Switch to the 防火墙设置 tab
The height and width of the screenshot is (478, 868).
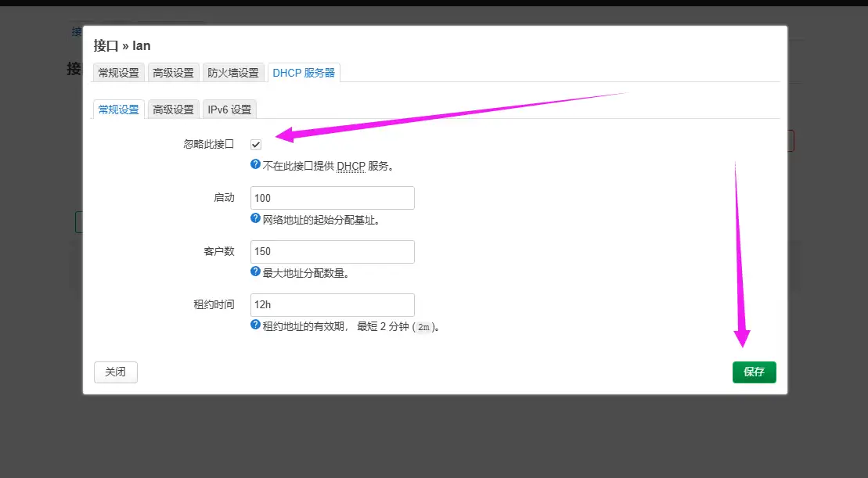pyautogui.click(x=233, y=72)
